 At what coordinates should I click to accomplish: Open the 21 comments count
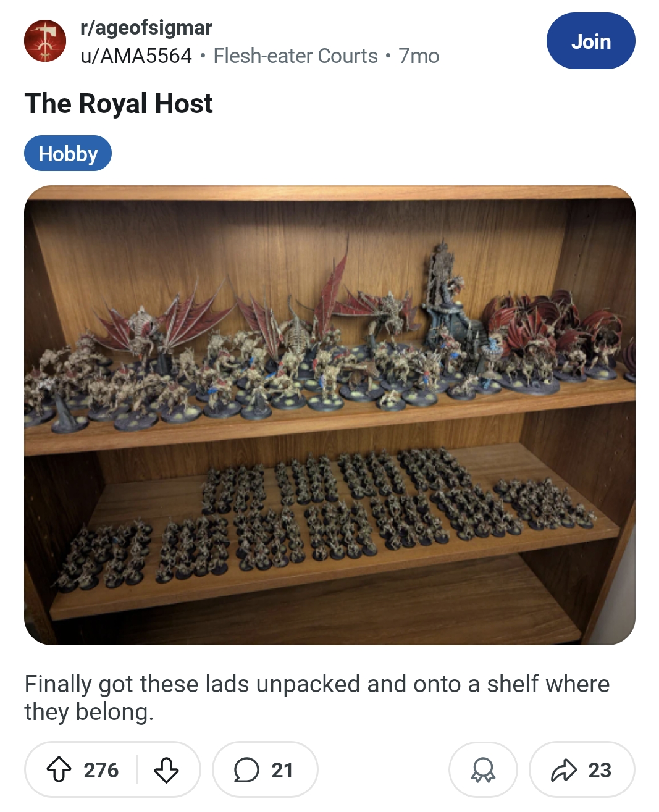[x=282, y=770]
